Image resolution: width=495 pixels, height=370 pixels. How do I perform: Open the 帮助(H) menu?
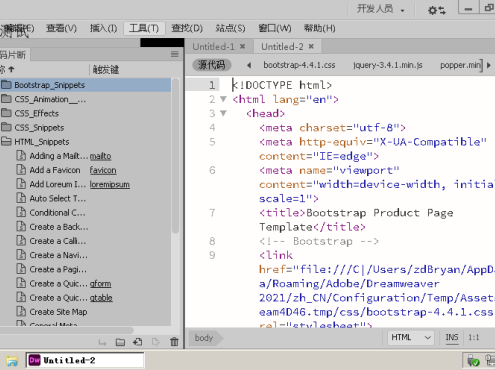click(x=319, y=28)
